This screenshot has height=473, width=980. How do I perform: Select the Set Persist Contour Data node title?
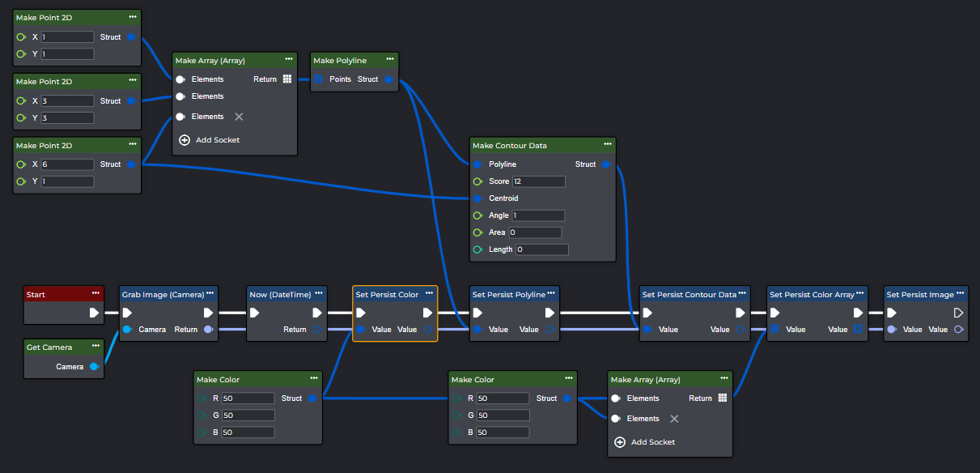tap(689, 295)
